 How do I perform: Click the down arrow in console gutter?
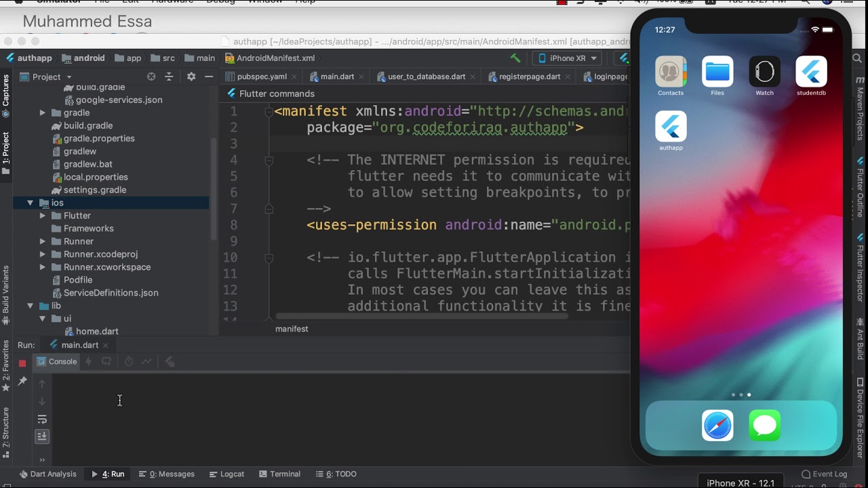(x=42, y=401)
